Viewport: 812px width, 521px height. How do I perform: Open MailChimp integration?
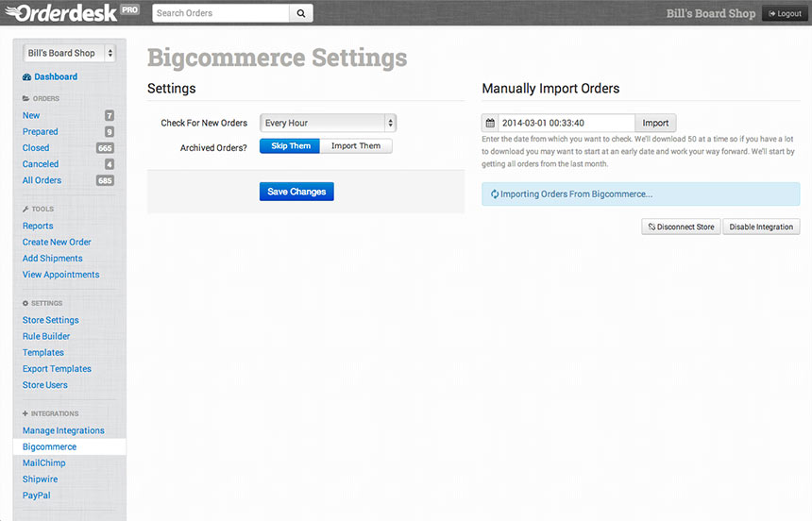tap(44, 463)
